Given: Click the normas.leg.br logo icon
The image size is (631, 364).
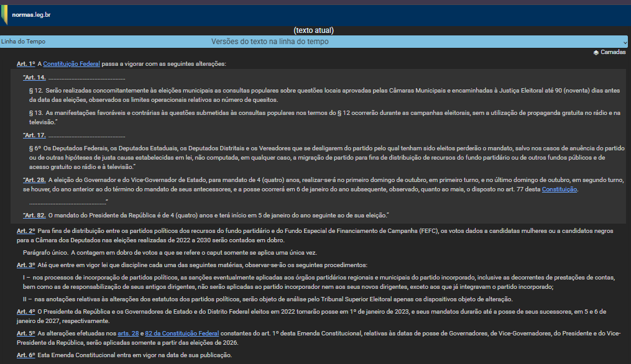Looking at the screenshot, I should click(4, 14).
